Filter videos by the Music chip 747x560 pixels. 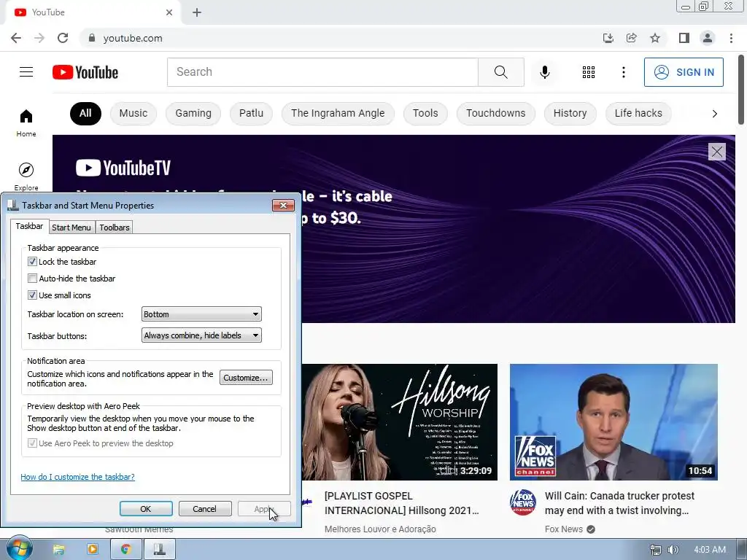[x=133, y=113]
